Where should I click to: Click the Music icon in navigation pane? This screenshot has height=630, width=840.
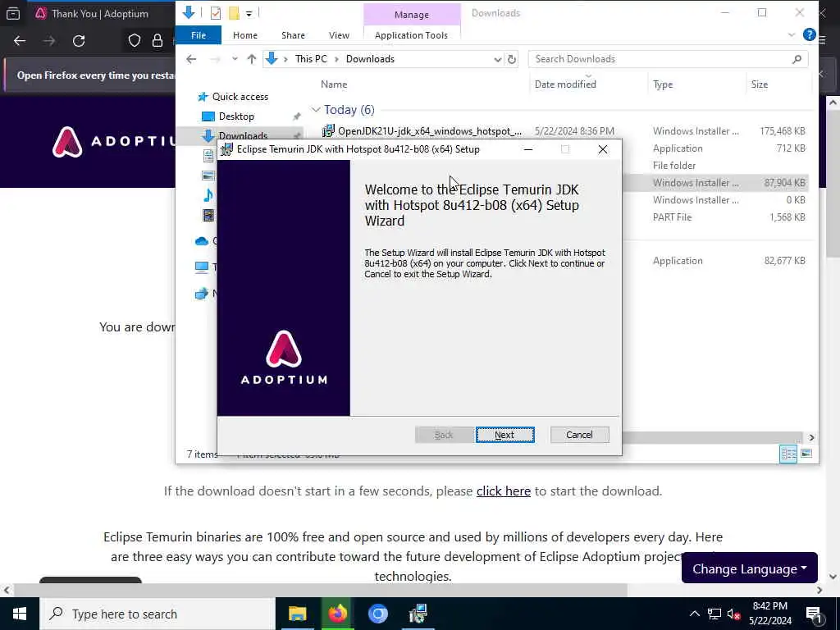point(208,195)
